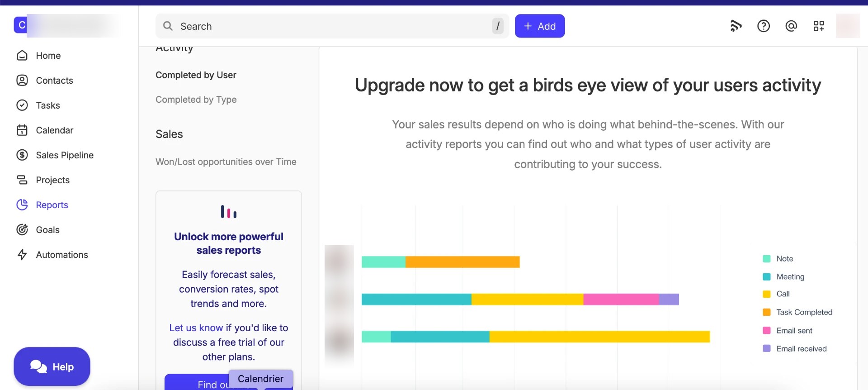This screenshot has height=390, width=868.
Task: Click the Contacts person icon
Action: coord(22,81)
